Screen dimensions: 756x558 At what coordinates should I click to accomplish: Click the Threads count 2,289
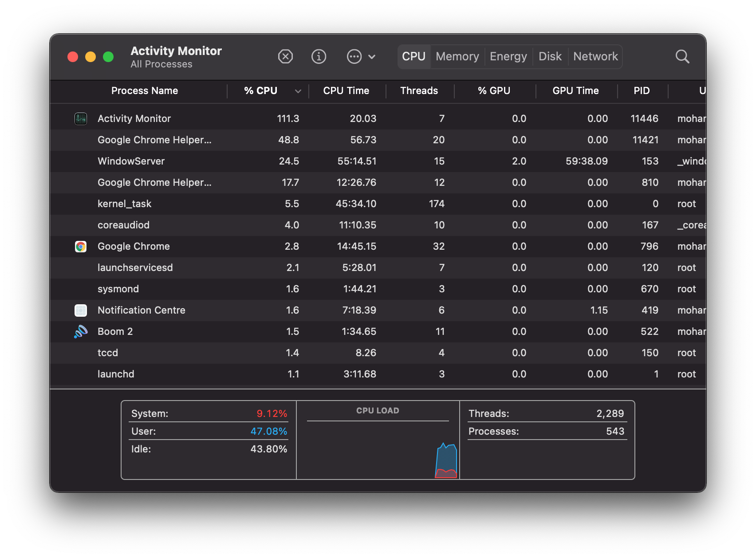(610, 414)
